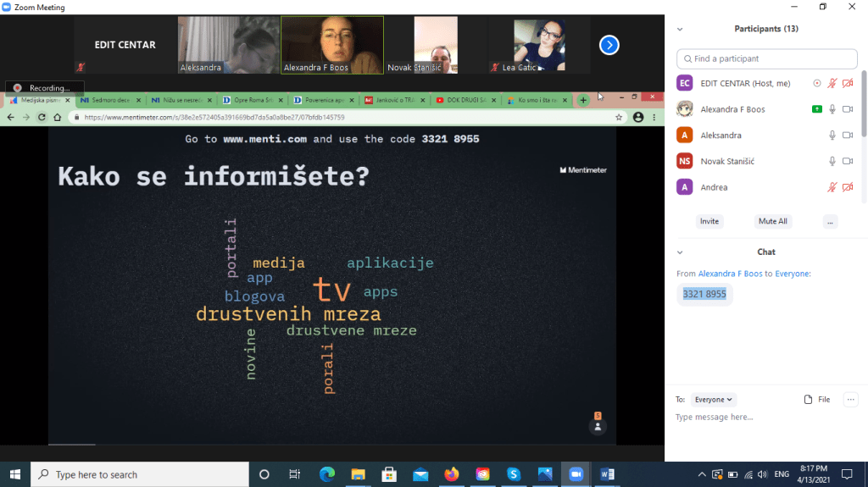The height and width of the screenshot is (487, 868).
Task: Open Microsoft Word from the taskbar
Action: (x=607, y=474)
